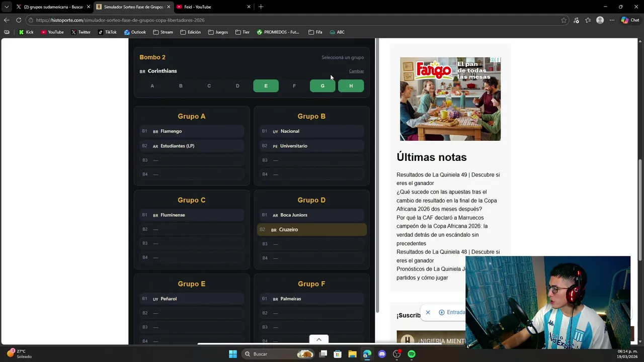Open the Kick bookmark

click(x=26, y=32)
